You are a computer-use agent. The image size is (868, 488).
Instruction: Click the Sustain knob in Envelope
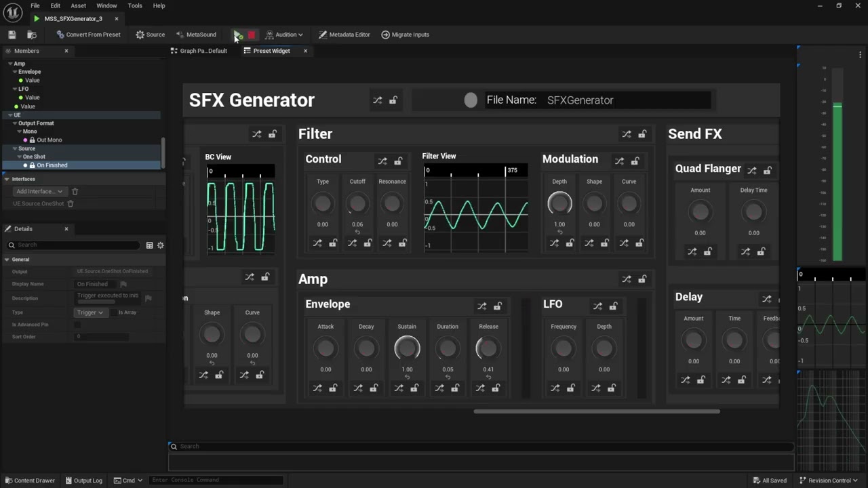(407, 348)
